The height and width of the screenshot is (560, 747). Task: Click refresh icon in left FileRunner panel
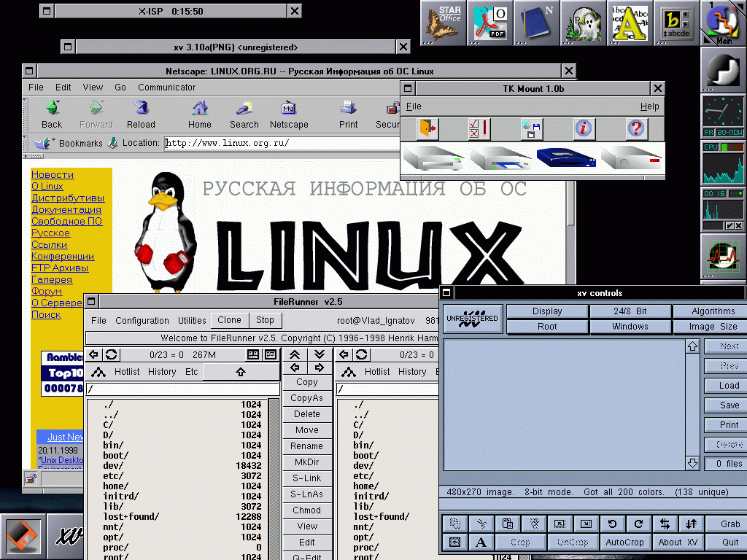click(x=111, y=354)
